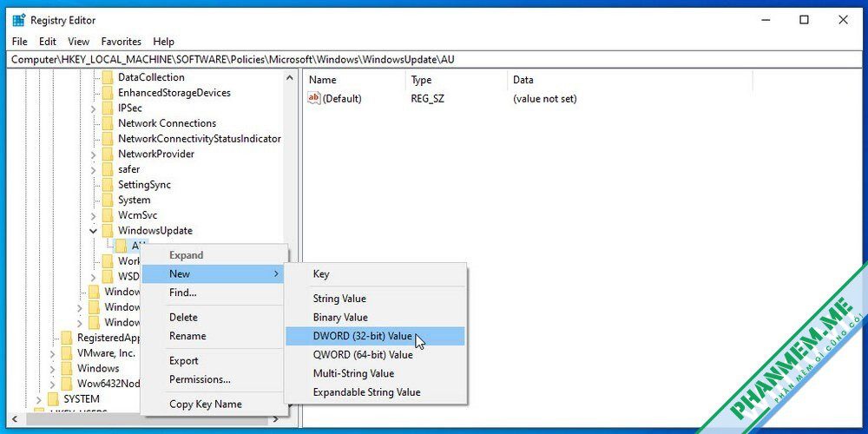Click the tree pane scroll-left arrow
The image size is (868, 434).
click(x=15, y=419)
